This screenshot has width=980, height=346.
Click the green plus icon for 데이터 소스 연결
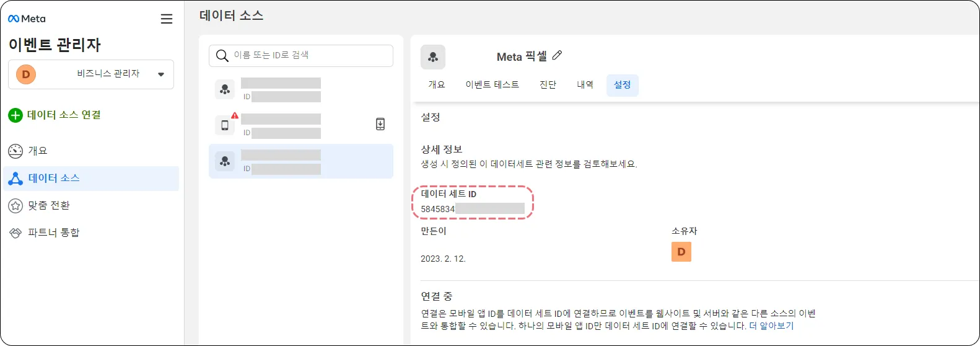pyautogui.click(x=15, y=115)
